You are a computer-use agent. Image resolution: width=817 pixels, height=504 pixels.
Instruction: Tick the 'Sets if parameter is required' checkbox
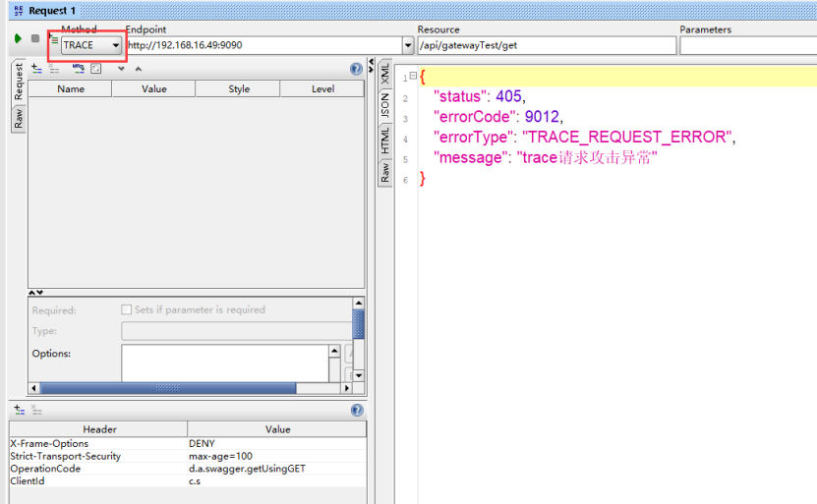126,309
